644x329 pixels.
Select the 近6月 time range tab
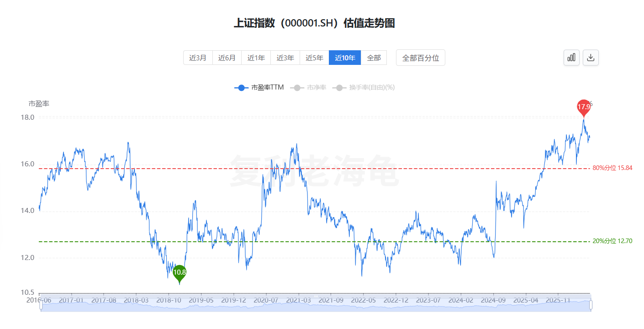[x=227, y=58]
